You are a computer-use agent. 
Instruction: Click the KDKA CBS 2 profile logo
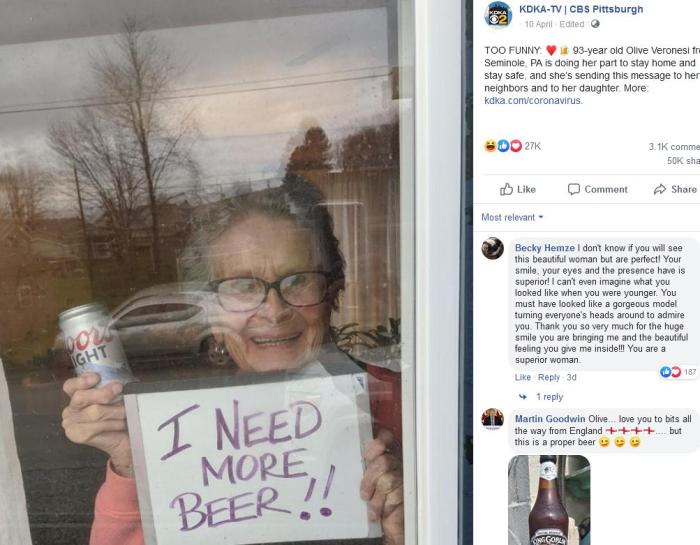(497, 15)
